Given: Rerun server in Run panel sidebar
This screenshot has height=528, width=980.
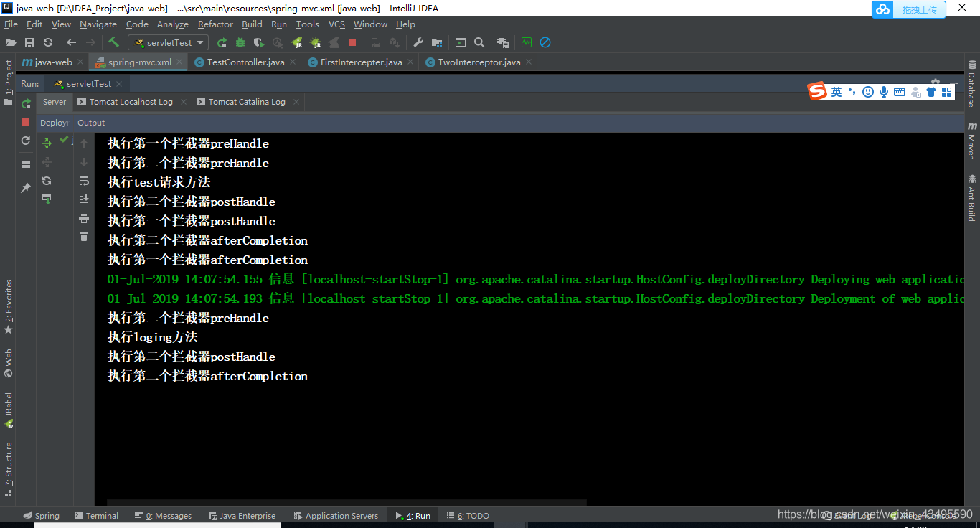Looking at the screenshot, I should click(x=26, y=104).
